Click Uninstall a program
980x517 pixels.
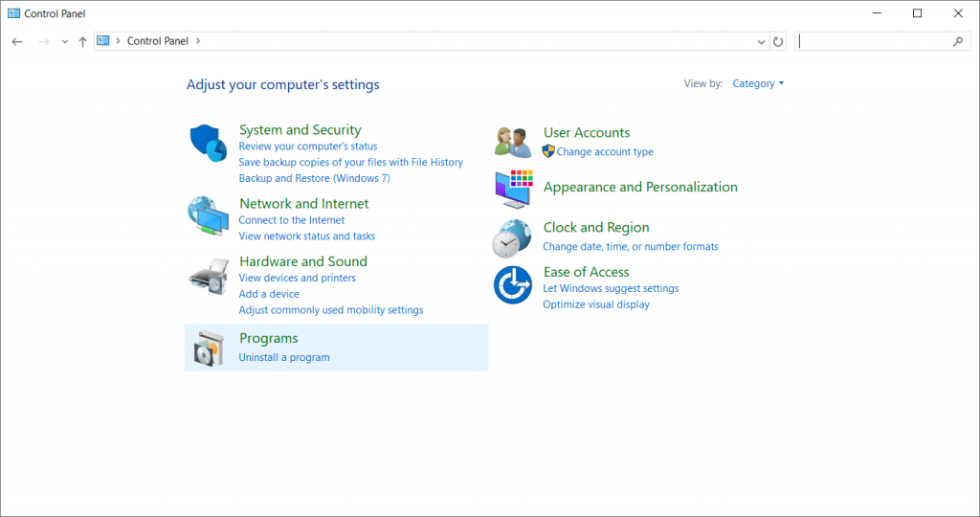click(284, 357)
